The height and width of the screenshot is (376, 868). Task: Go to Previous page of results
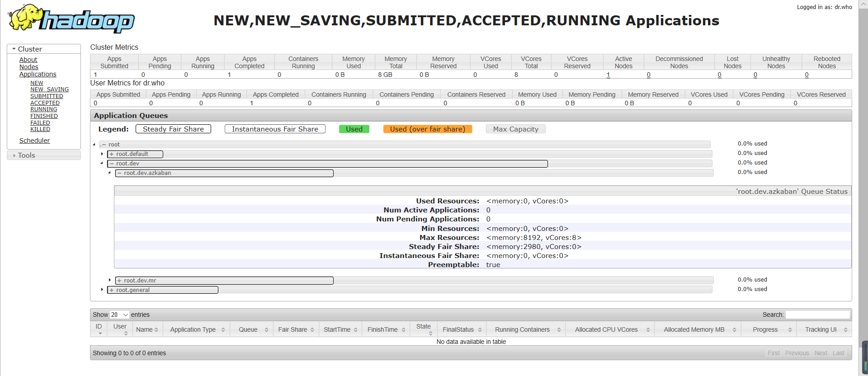click(x=797, y=353)
